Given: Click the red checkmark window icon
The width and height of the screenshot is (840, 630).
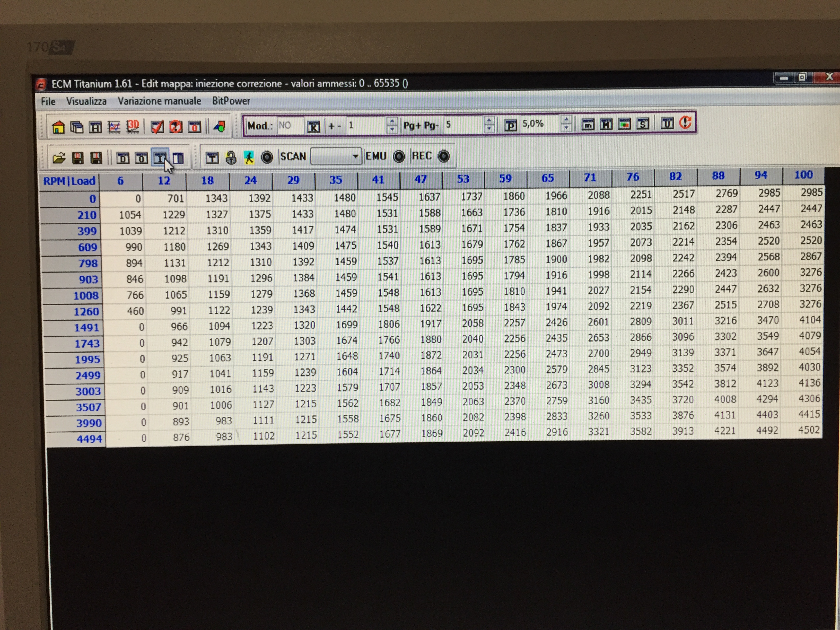Looking at the screenshot, I should coord(157,126).
